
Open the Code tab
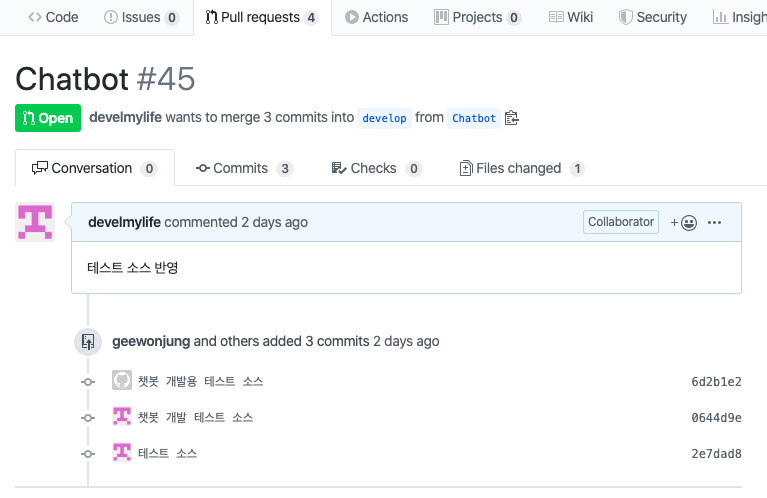tap(53, 17)
